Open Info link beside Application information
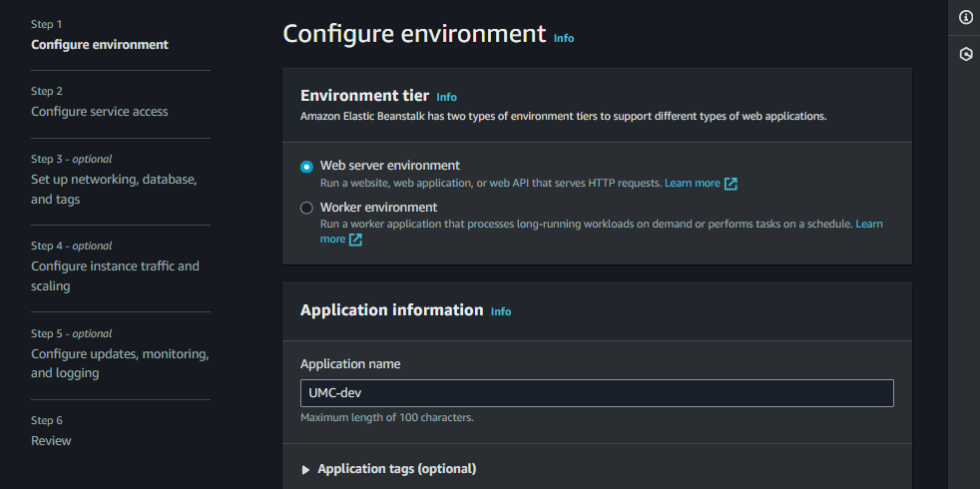This screenshot has width=980, height=489. pyautogui.click(x=501, y=311)
